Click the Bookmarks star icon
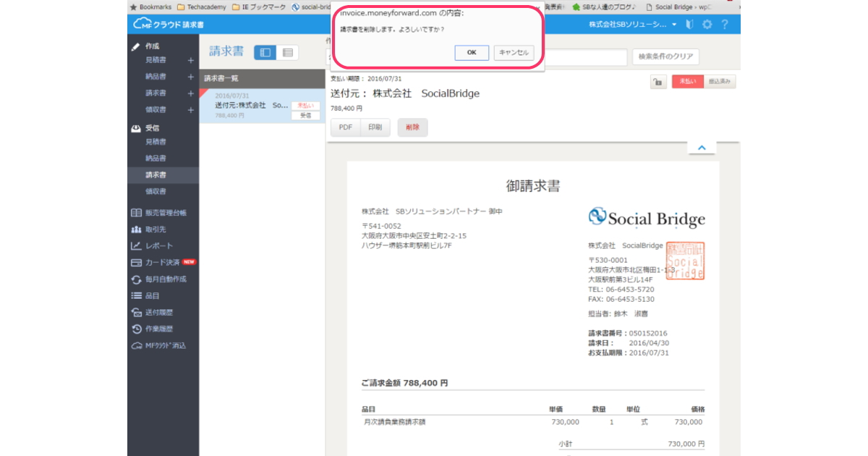Screen dimensions: 868x456 133,7
